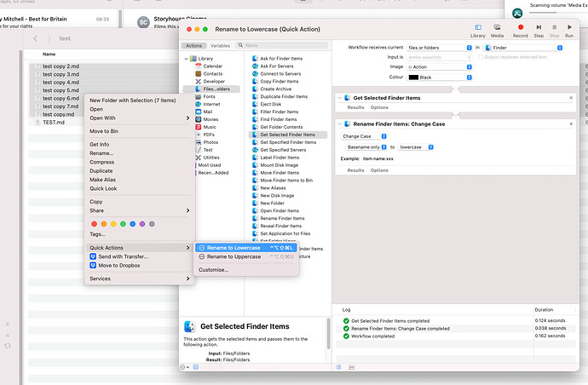The width and height of the screenshot is (588, 385).
Task: Select Rename to Lowercase quick action
Action: pos(246,248)
